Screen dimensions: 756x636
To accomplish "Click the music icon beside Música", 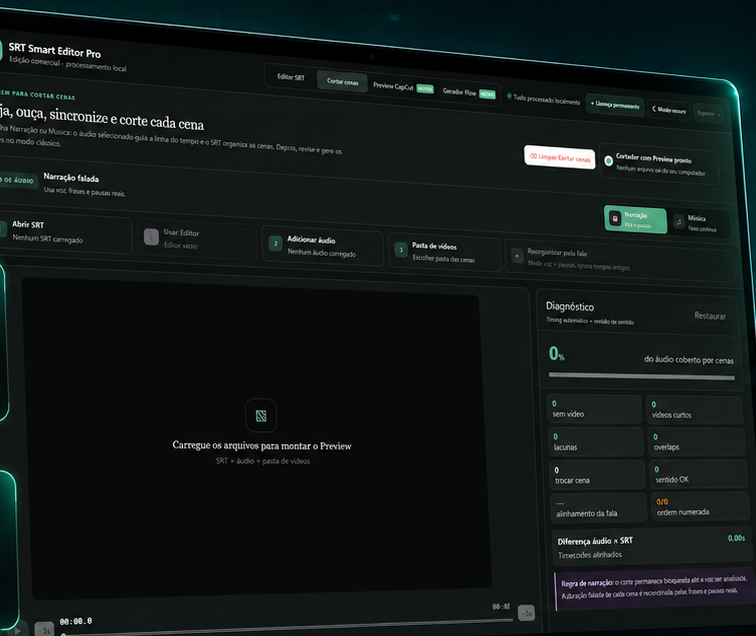I will point(679,222).
